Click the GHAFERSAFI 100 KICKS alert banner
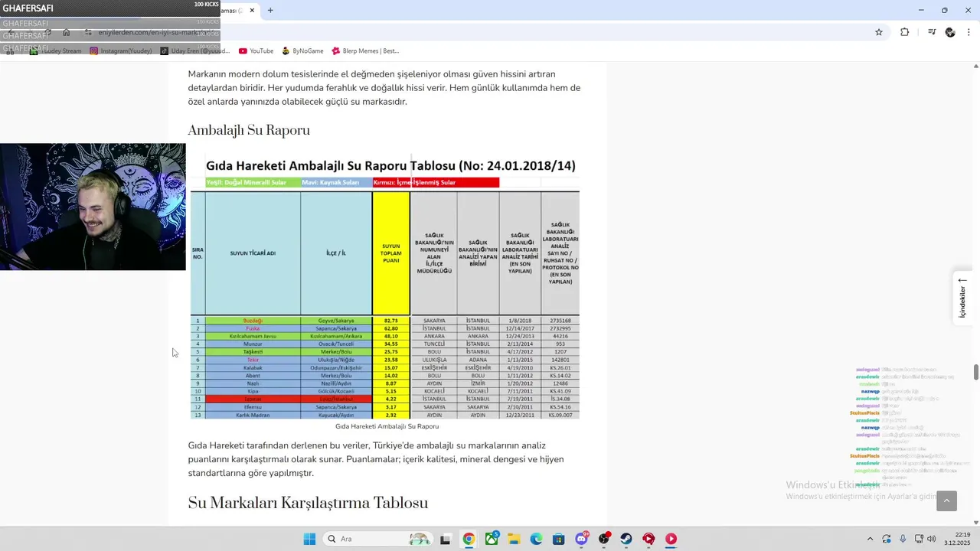Image resolution: width=980 pixels, height=551 pixels. pyautogui.click(x=110, y=8)
